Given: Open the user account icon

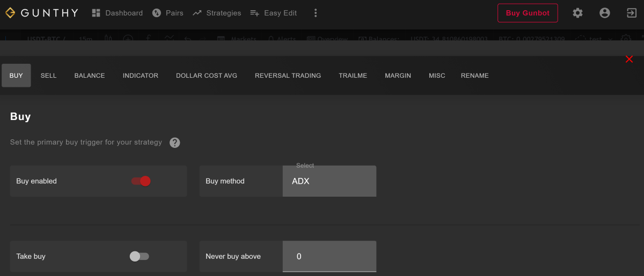Looking at the screenshot, I should [x=605, y=13].
